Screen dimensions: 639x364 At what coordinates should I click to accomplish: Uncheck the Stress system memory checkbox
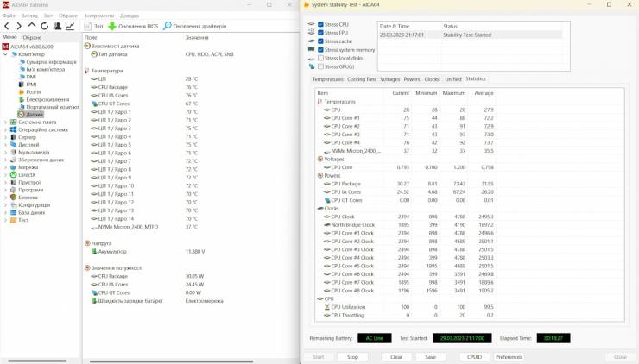[320, 50]
